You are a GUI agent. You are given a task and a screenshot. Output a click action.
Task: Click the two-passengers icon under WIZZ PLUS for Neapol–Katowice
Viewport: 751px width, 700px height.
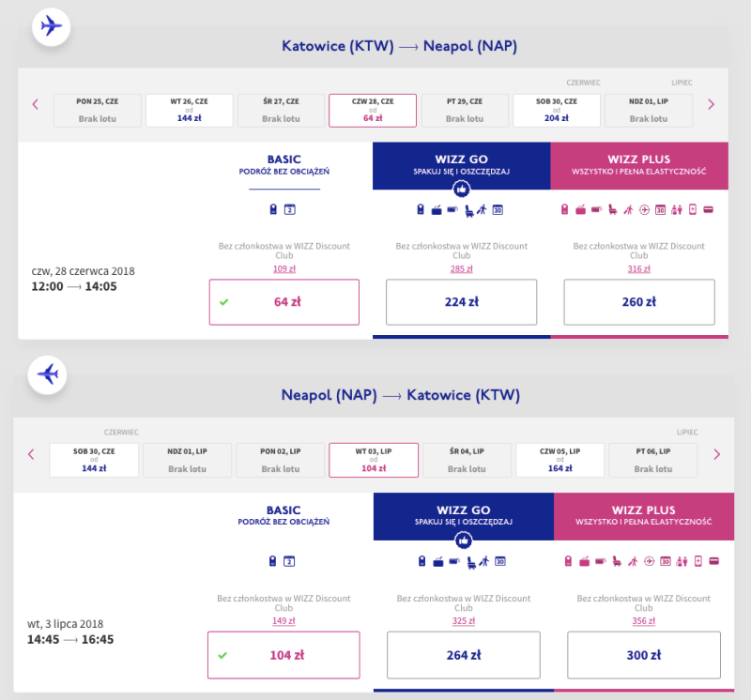(682, 561)
